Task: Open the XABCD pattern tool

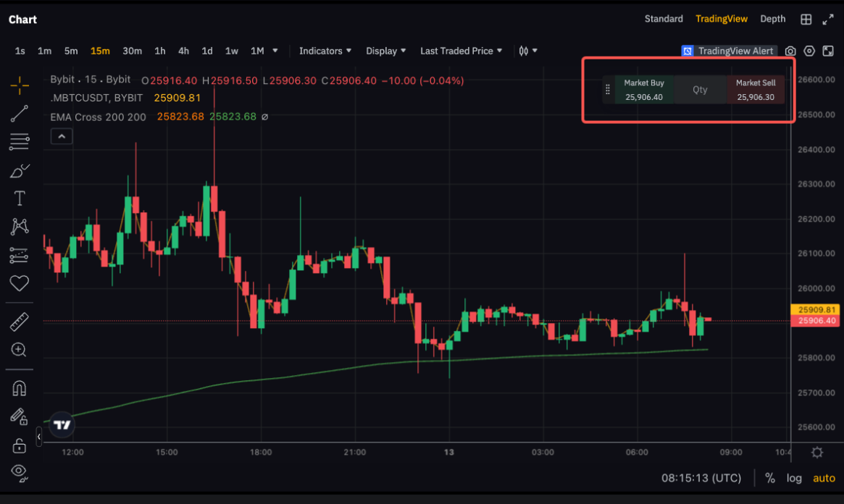Action: 19,226
